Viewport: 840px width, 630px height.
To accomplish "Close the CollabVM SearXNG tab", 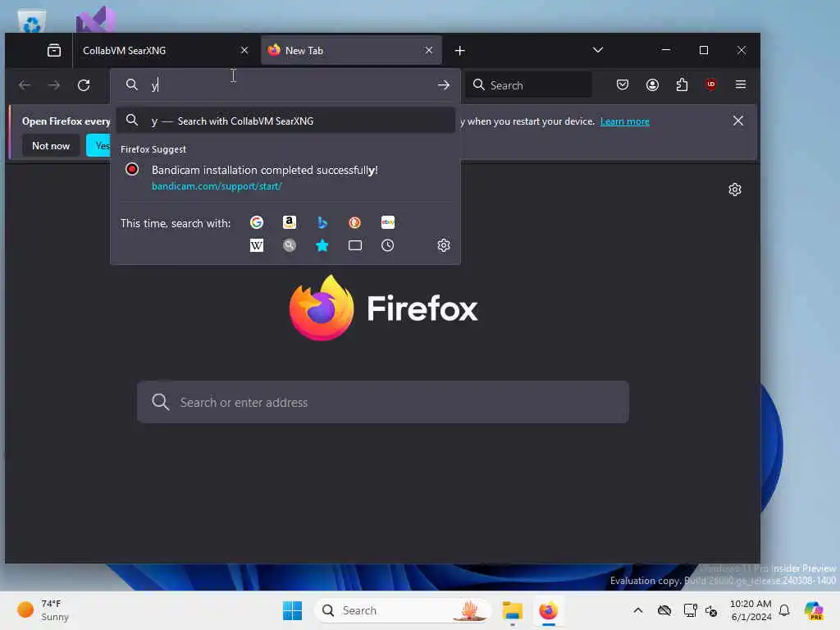I will click(x=244, y=50).
